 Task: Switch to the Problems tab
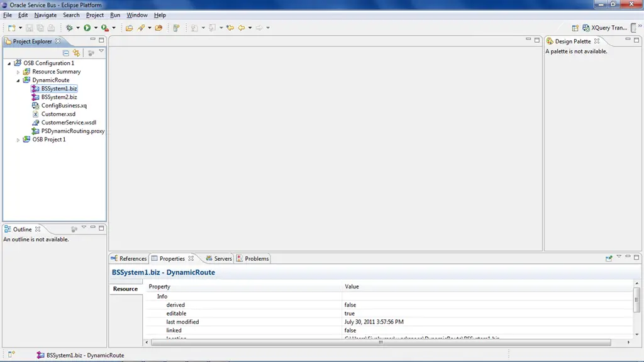(x=253, y=258)
